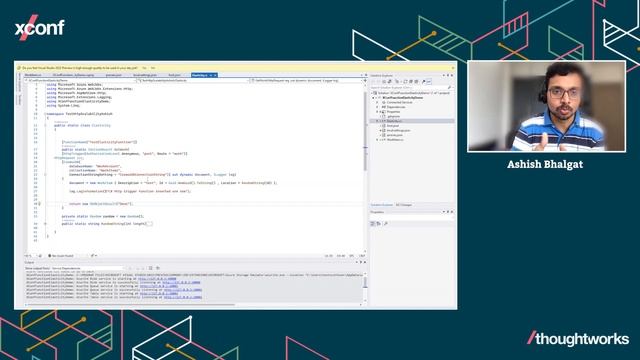The height and width of the screenshot is (360, 640).
Task: Click the Clear All icon in Output toolbar
Action: click(x=151, y=268)
